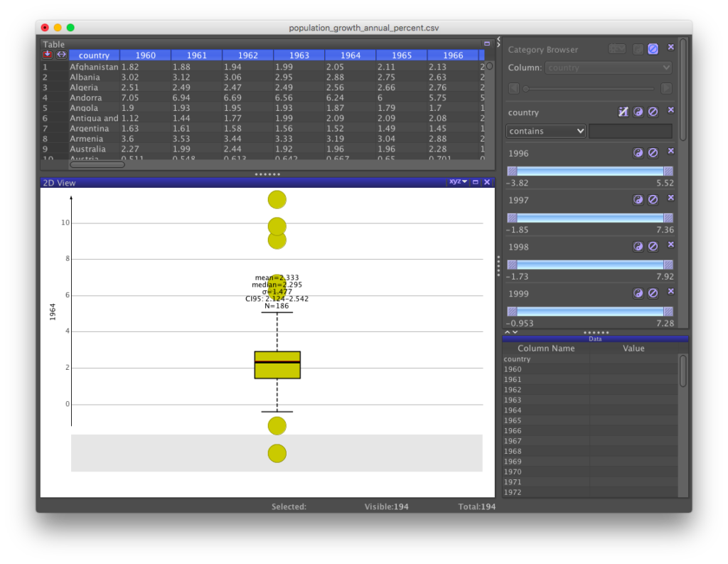The height and width of the screenshot is (564, 728).
Task: Click the horizontal scrollbar under the table
Action: pyautogui.click(x=96, y=164)
